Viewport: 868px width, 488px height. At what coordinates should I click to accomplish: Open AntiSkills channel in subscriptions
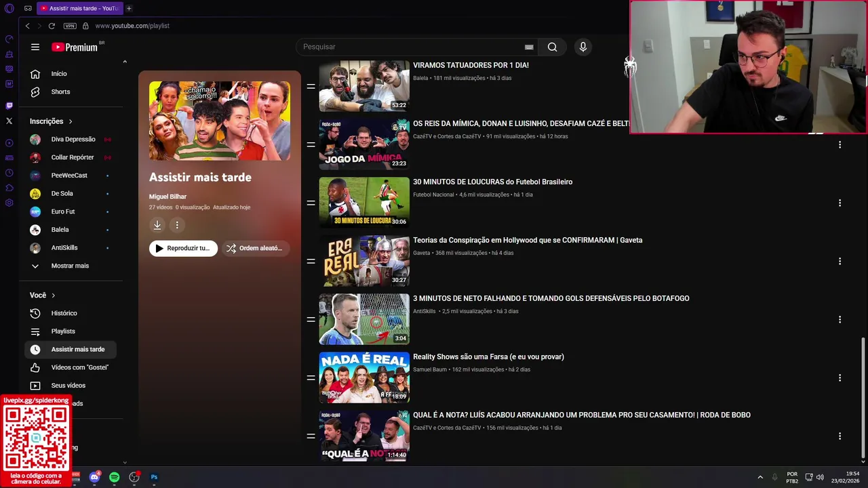point(71,247)
